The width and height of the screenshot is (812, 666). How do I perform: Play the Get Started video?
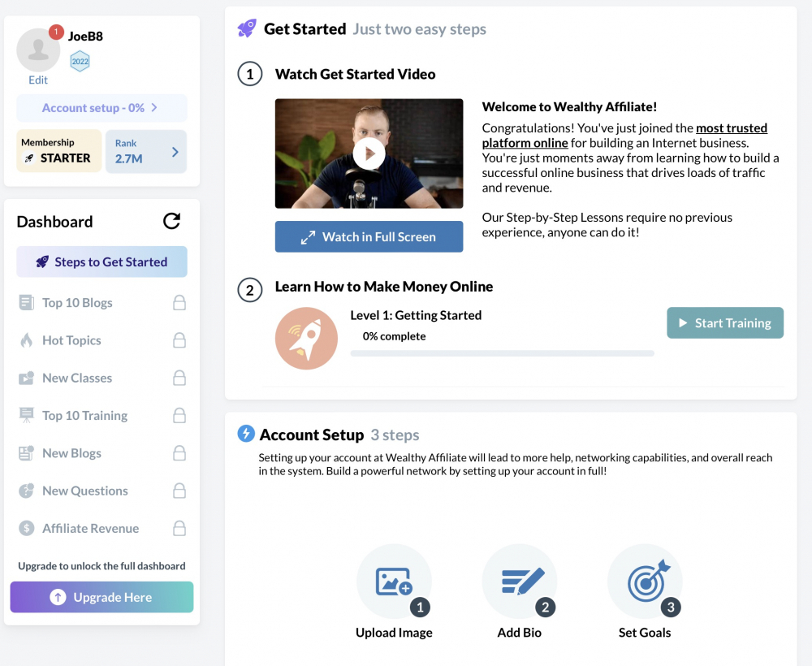coord(369,154)
